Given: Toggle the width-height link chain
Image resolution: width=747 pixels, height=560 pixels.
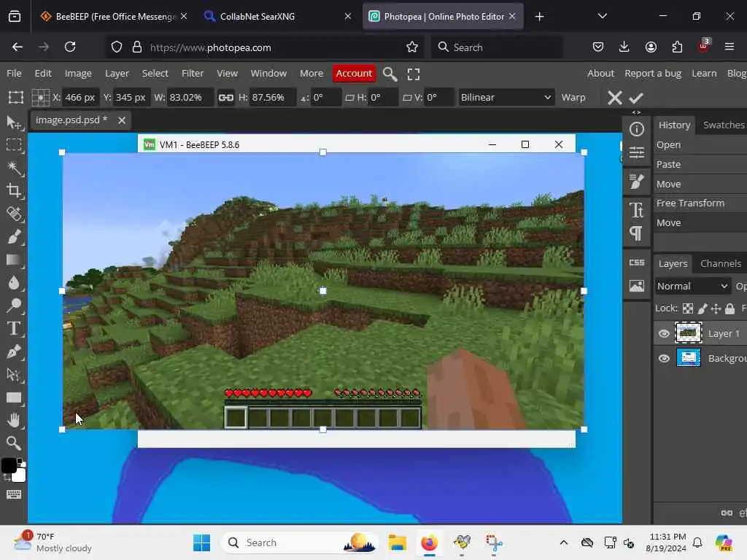Looking at the screenshot, I should [226, 98].
